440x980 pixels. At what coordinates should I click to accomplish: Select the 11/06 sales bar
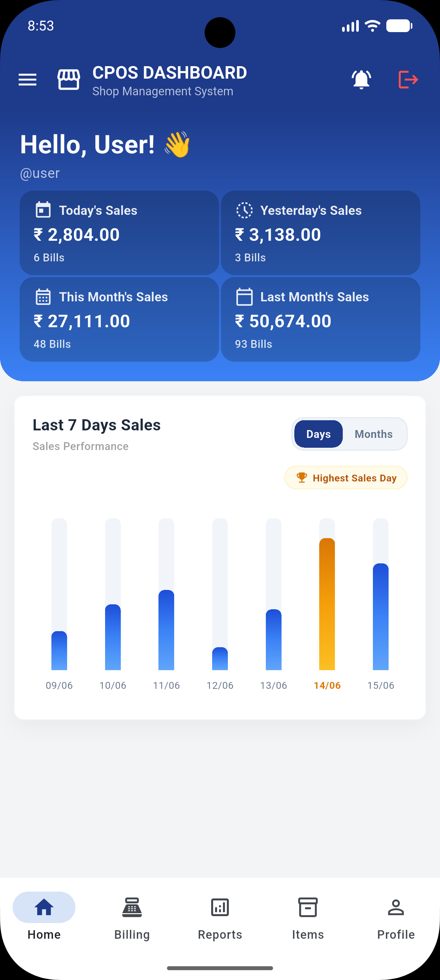pyautogui.click(x=166, y=630)
